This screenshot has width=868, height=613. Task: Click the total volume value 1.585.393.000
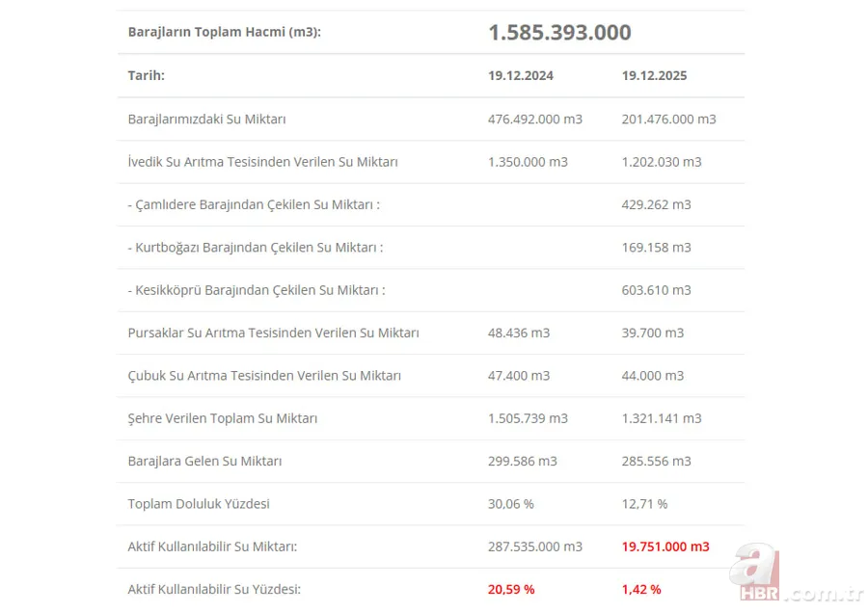pyautogui.click(x=559, y=33)
